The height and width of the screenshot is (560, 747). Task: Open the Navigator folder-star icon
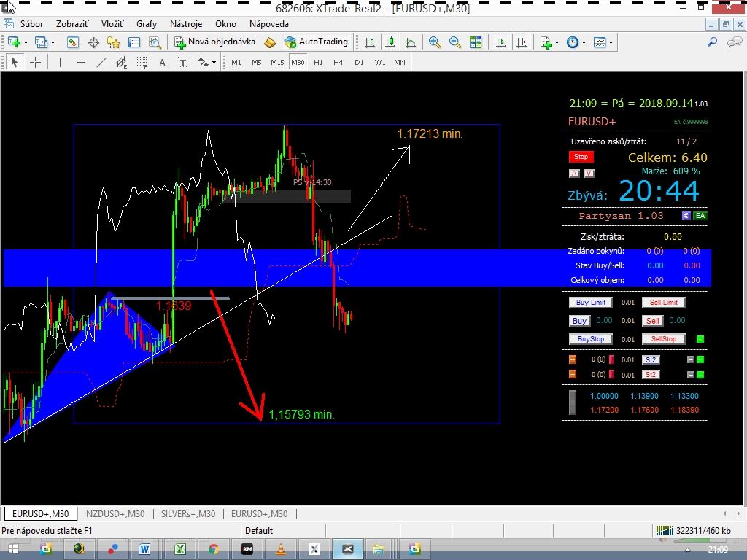click(114, 42)
